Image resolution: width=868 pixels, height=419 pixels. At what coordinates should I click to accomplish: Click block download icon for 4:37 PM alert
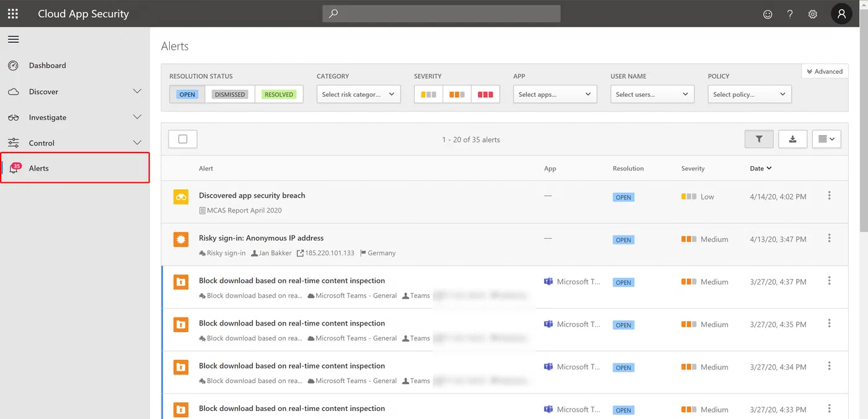pos(181,282)
